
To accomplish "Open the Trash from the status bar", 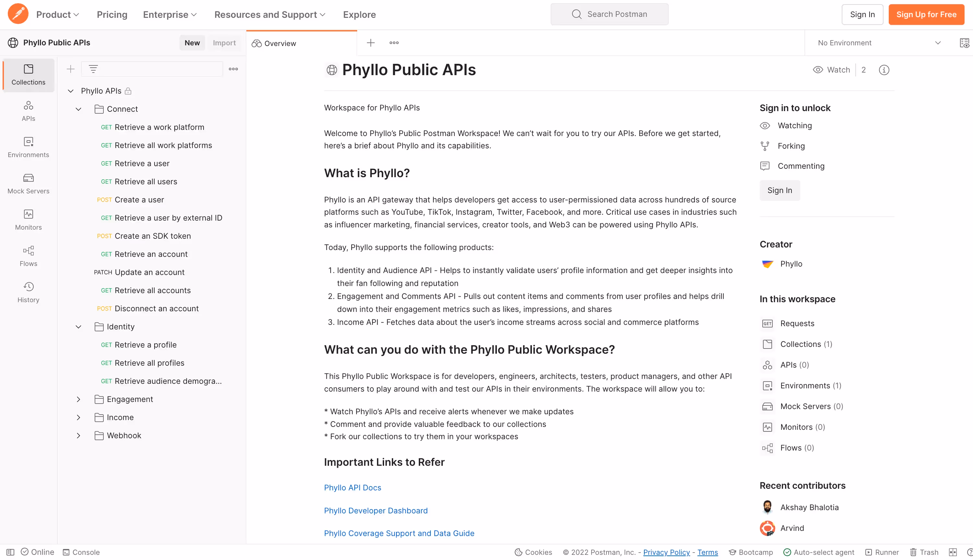I will 924,552.
